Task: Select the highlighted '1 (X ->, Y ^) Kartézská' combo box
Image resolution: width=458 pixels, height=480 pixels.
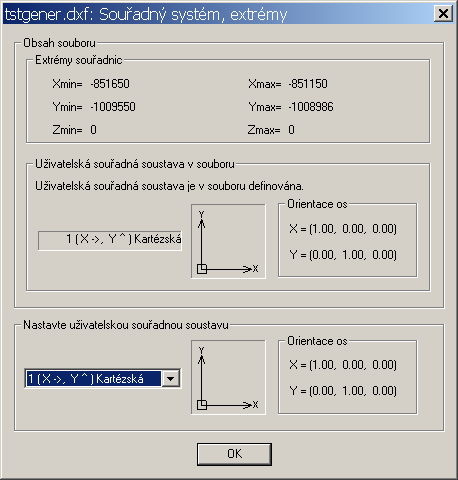Action: 103,379
